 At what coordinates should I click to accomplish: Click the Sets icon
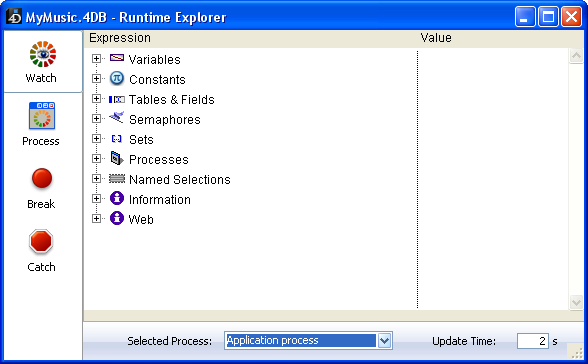pyautogui.click(x=117, y=139)
